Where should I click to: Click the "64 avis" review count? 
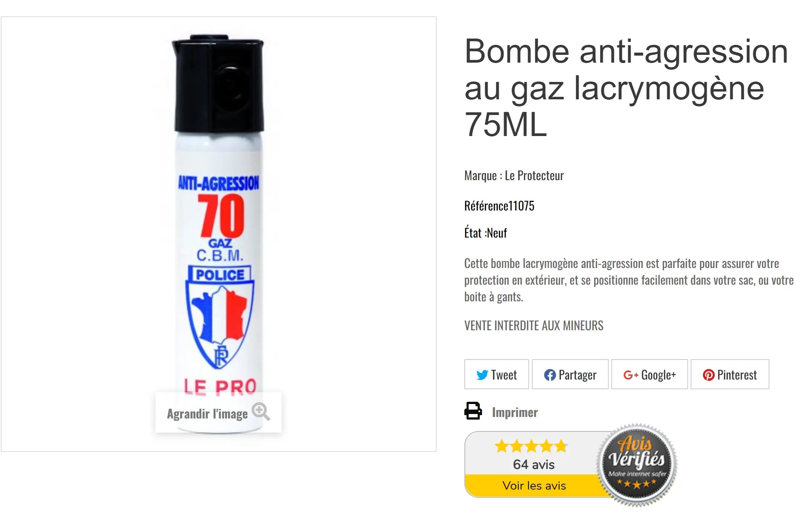[x=533, y=464]
